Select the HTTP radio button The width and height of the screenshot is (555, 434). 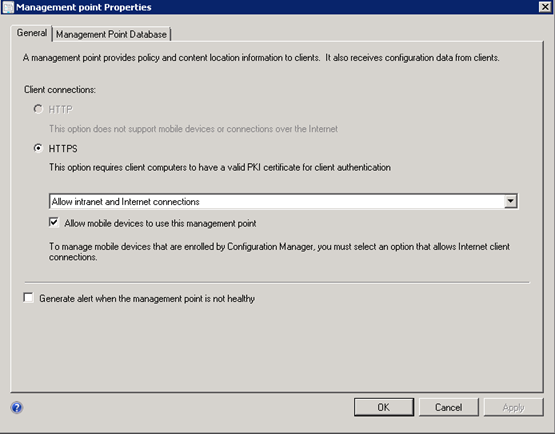tap(38, 109)
